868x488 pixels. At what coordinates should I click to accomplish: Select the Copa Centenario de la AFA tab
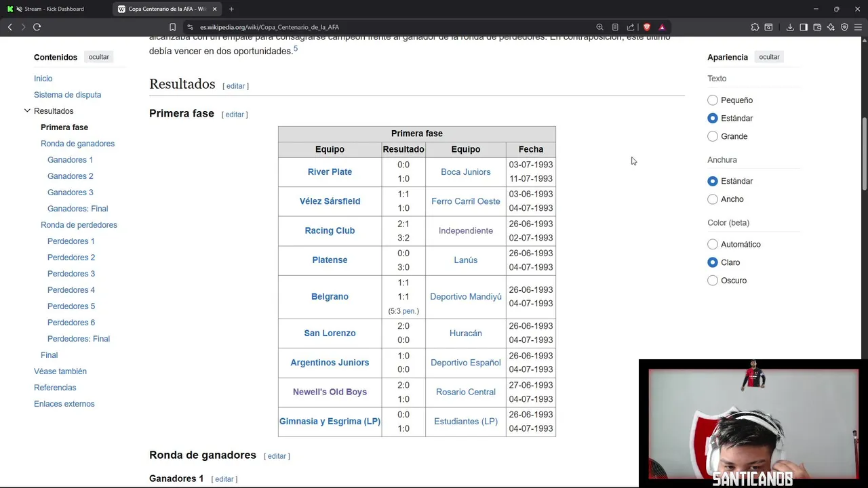[167, 9]
